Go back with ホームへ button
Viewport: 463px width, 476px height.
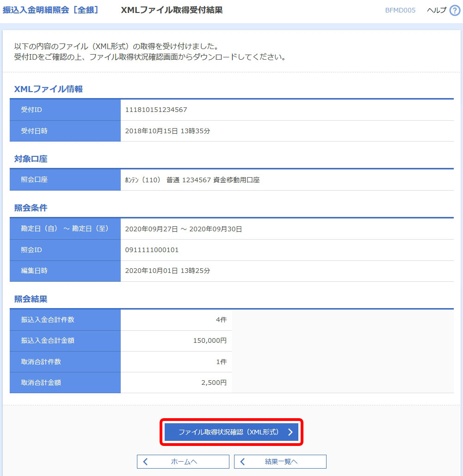pos(183,462)
